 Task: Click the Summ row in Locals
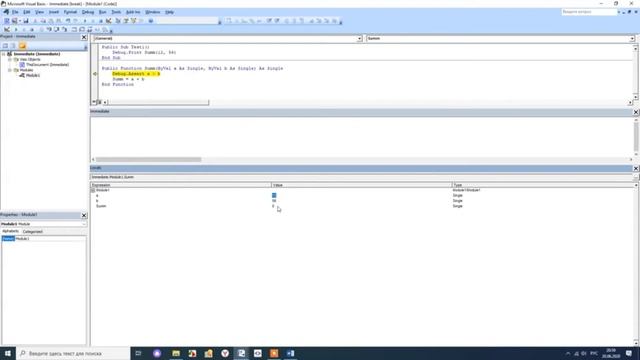point(361,206)
